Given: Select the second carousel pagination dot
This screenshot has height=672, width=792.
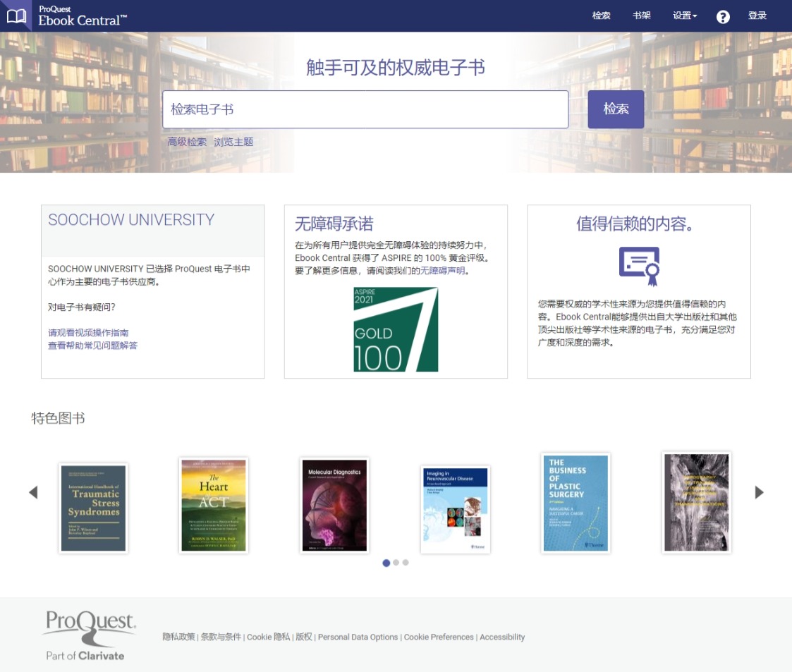Looking at the screenshot, I should [x=396, y=563].
